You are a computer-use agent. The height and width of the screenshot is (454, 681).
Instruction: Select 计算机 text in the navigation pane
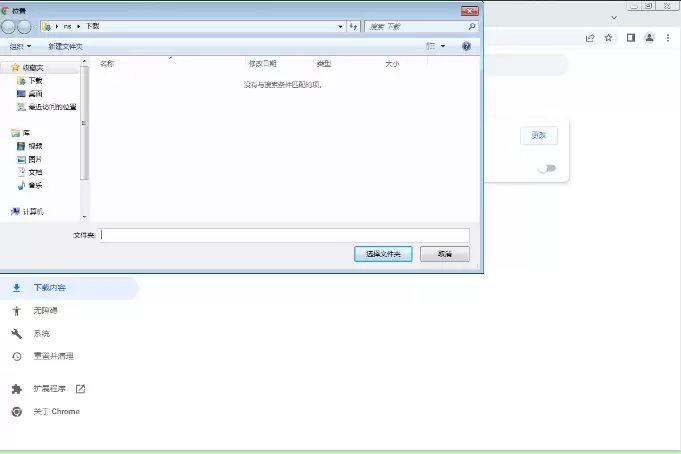(x=33, y=212)
